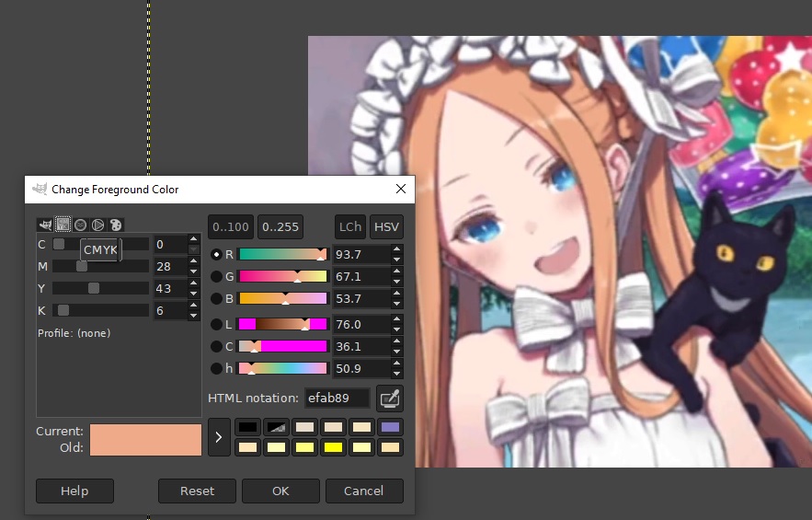Open the Watercolor selector tab

80,225
